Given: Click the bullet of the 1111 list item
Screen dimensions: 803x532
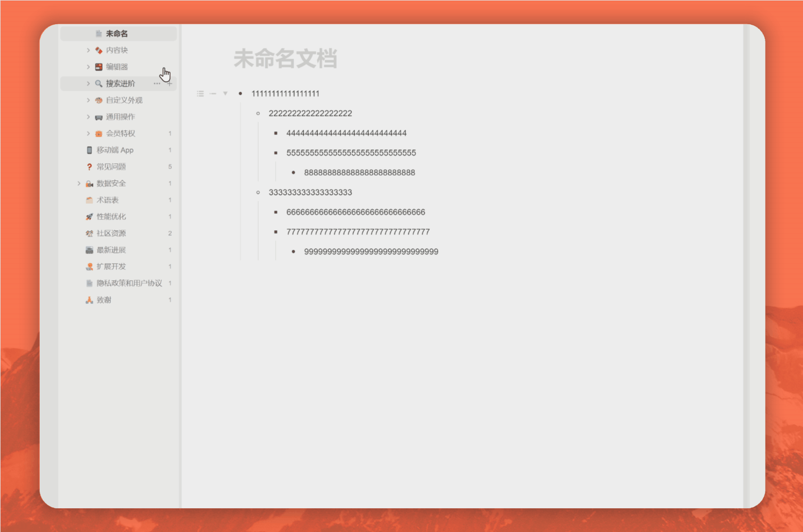Looking at the screenshot, I should [240, 93].
